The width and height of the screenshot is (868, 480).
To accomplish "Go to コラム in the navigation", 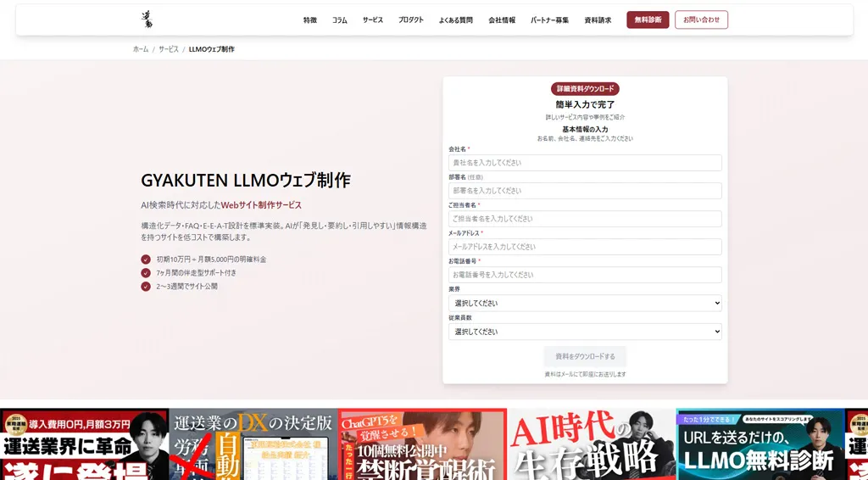I will point(340,20).
